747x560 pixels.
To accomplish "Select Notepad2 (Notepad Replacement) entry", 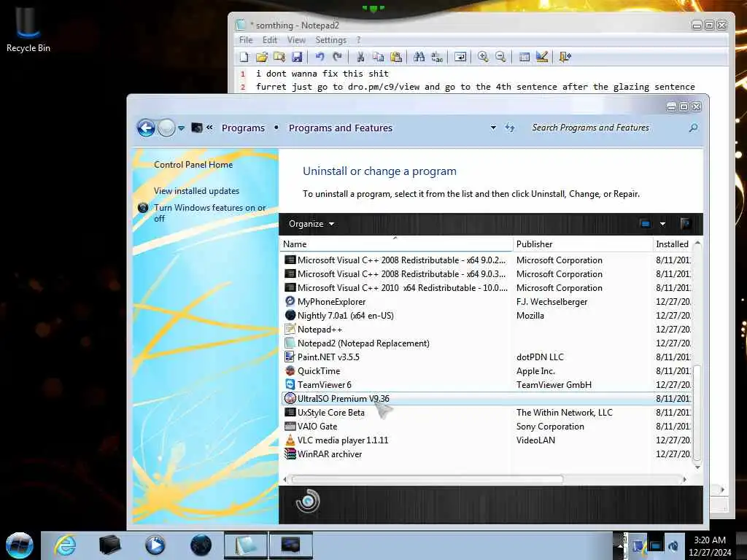I will (x=487, y=343).
